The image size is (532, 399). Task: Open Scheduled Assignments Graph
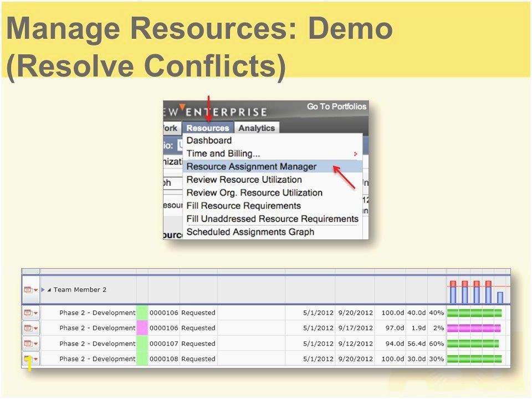tap(250, 232)
